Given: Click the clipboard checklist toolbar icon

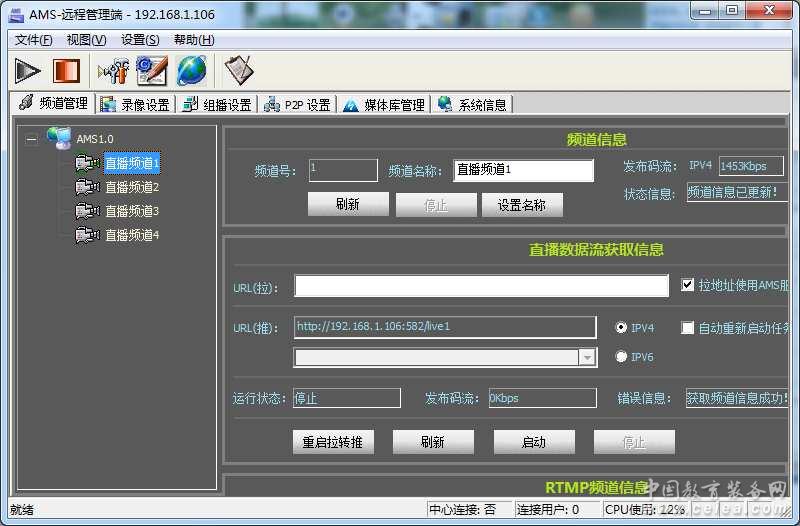Looking at the screenshot, I should point(238,71).
